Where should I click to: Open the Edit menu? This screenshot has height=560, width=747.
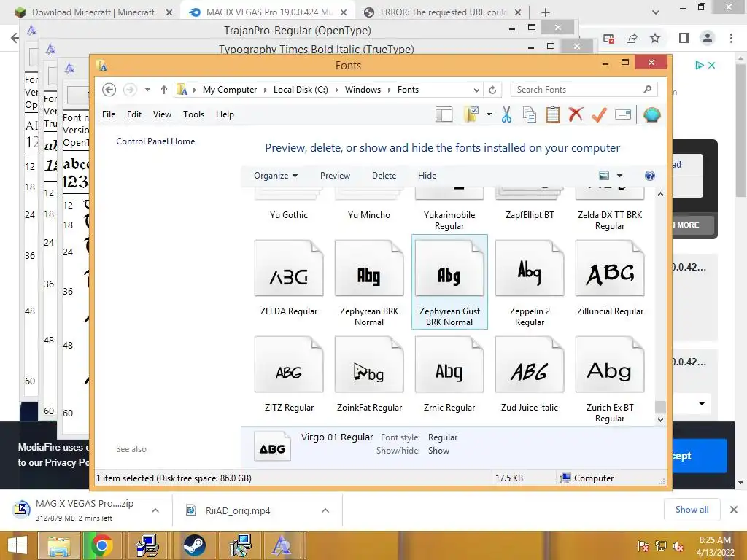134,114
